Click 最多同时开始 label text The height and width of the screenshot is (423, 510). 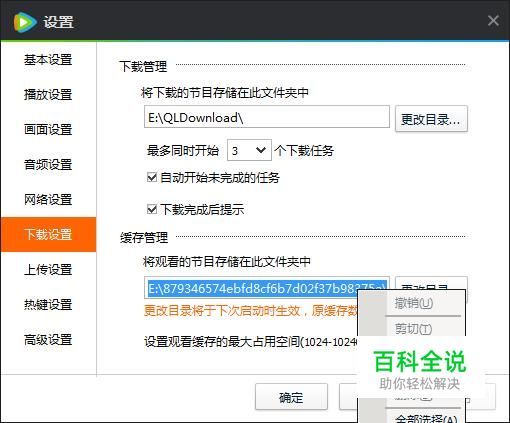(183, 151)
